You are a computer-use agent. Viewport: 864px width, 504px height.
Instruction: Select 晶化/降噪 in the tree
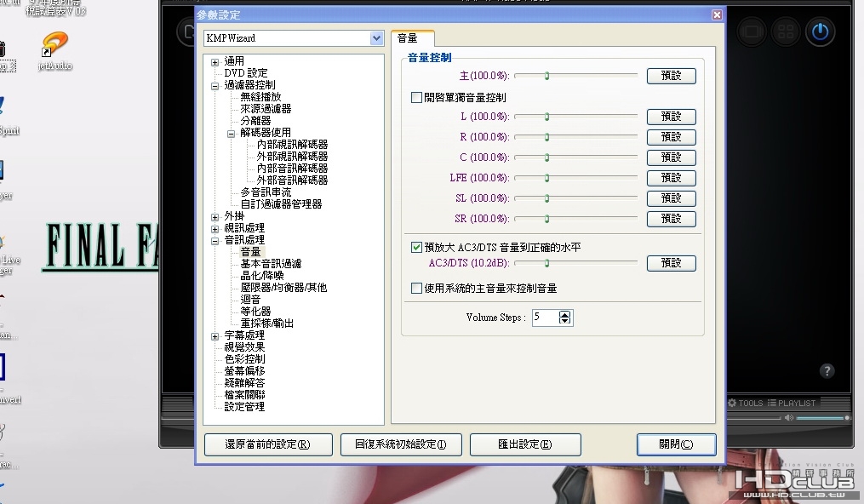(x=262, y=275)
